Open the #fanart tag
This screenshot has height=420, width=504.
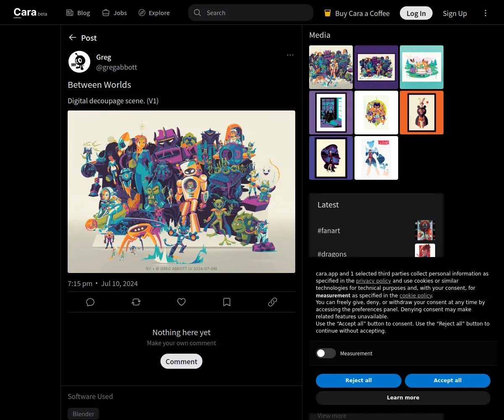tap(329, 230)
